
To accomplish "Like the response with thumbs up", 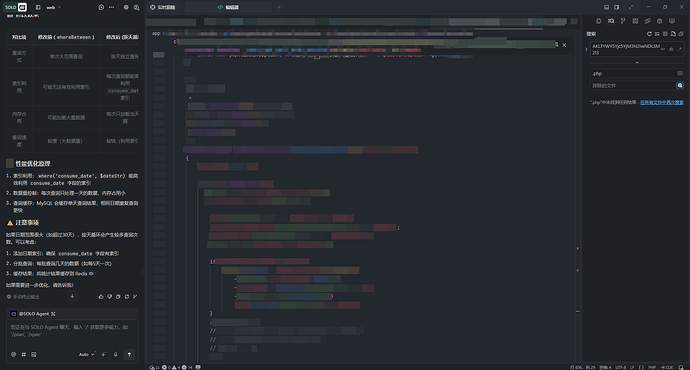I will coord(101,297).
